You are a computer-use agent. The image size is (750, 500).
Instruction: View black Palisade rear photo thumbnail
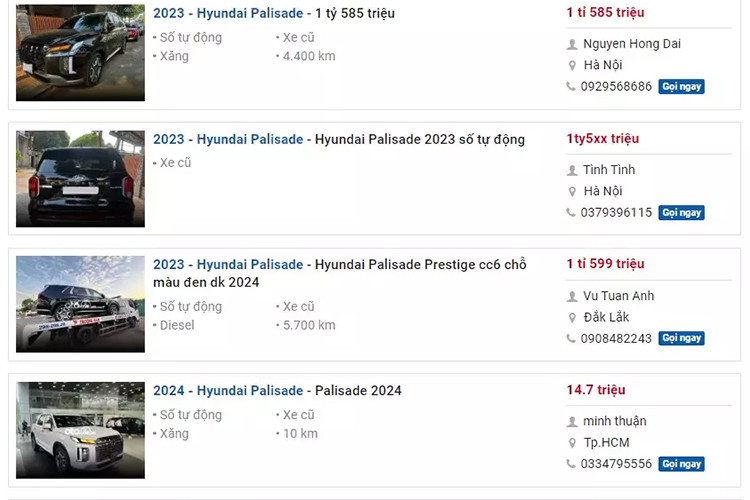(80, 178)
